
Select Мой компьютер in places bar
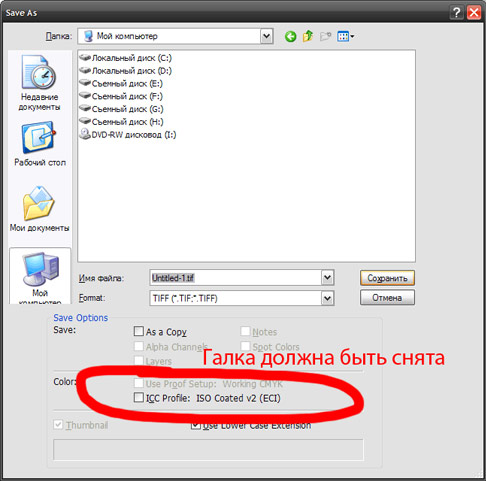[x=40, y=277]
